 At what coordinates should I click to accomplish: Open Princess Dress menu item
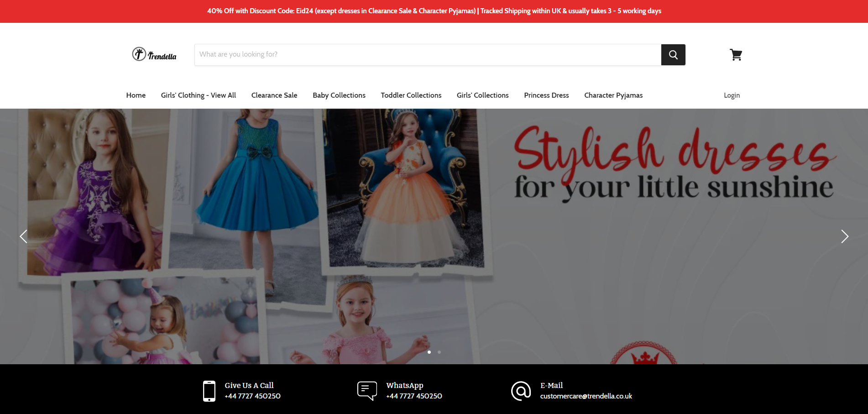pos(546,95)
